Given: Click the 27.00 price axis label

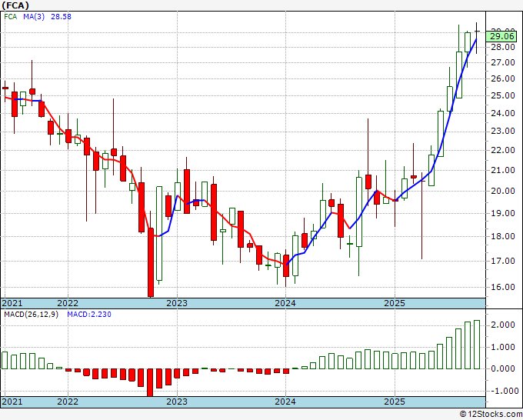Looking at the screenshot, I should pos(502,62).
